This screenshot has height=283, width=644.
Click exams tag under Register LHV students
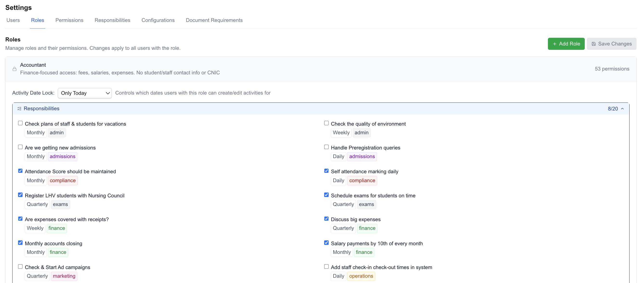[60, 205]
